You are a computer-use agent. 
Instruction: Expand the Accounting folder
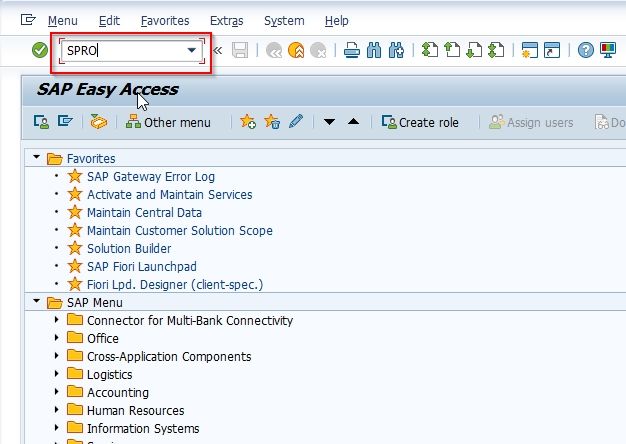pos(56,391)
